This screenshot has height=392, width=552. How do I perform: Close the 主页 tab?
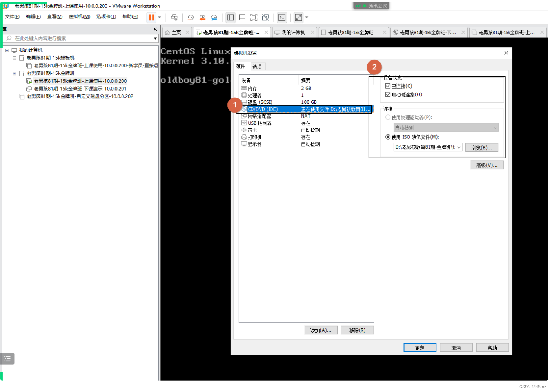tap(187, 32)
